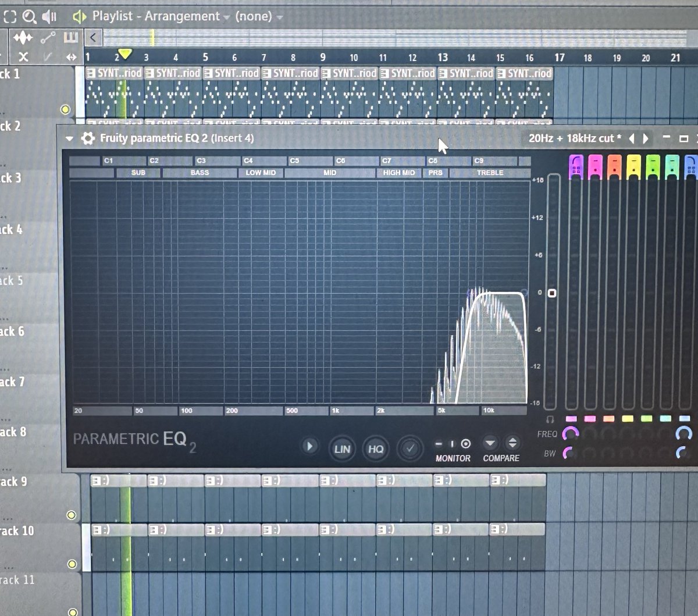This screenshot has width=698, height=616.
Task: Click the main EQ output level slider handle
Action: 552,293
